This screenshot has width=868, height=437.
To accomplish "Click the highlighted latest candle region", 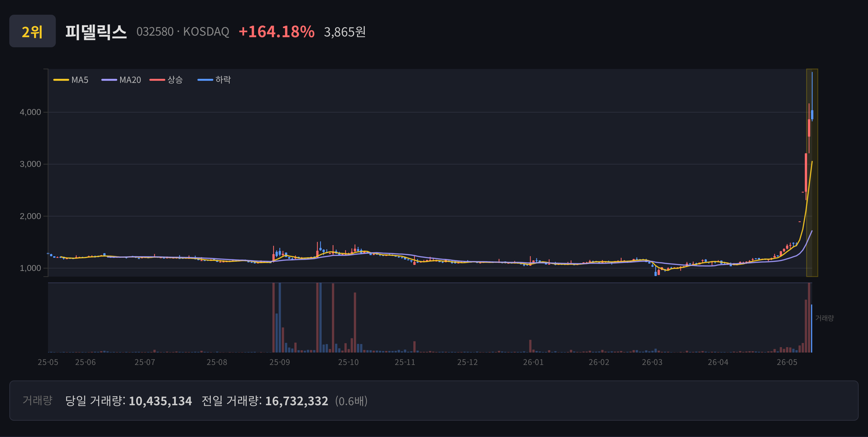I will pos(812,173).
